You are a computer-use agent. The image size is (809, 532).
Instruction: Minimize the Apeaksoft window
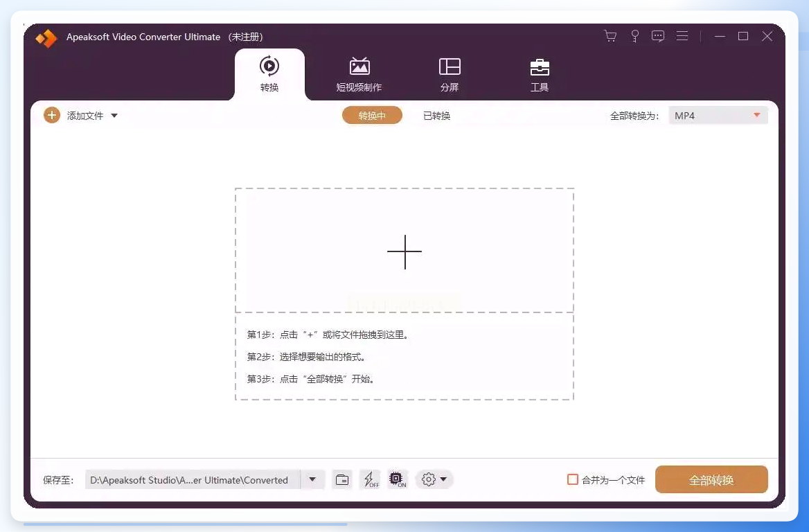[720, 36]
